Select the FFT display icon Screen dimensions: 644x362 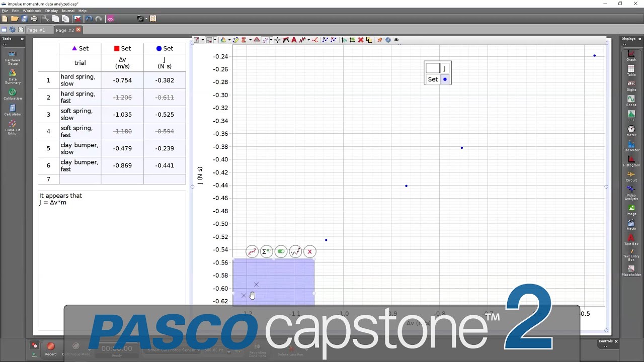pyautogui.click(x=631, y=116)
